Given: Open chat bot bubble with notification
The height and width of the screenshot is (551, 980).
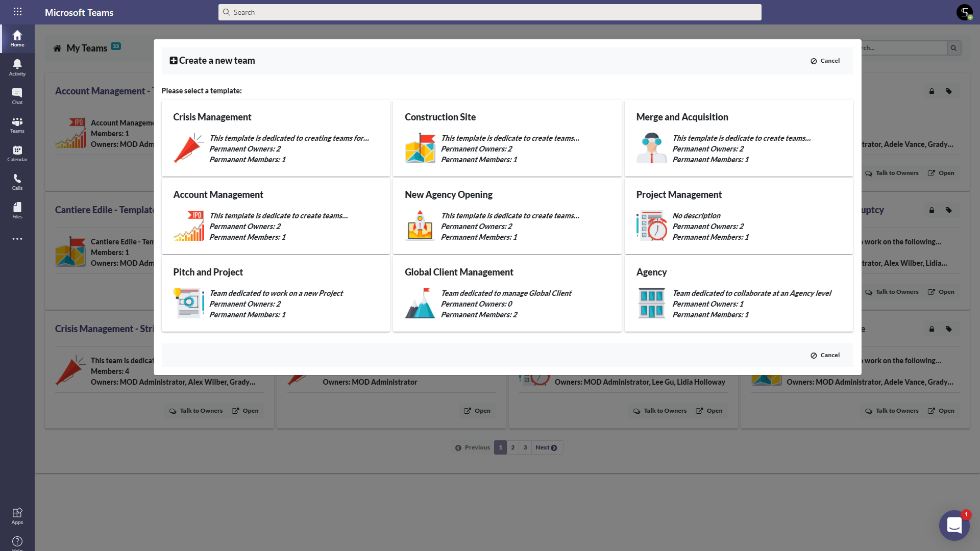Looking at the screenshot, I should click(x=954, y=525).
